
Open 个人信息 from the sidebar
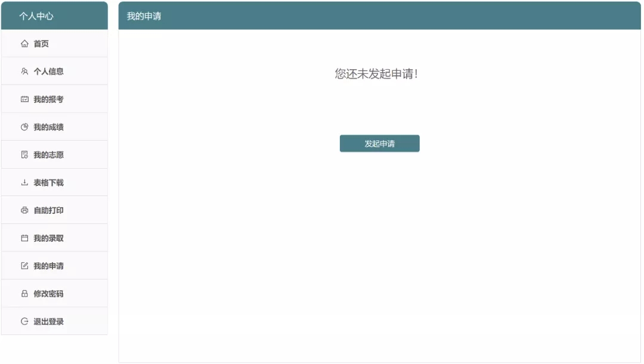coord(48,71)
